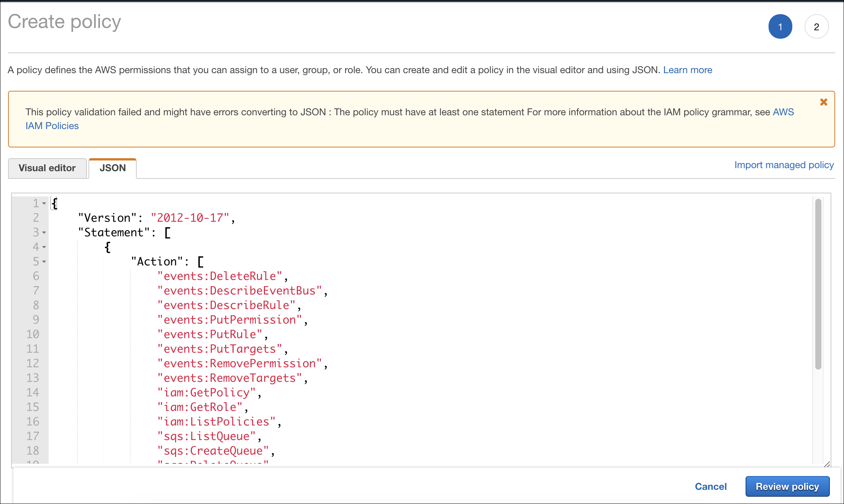Open the Import managed policy link
844x504 pixels.
(x=783, y=165)
